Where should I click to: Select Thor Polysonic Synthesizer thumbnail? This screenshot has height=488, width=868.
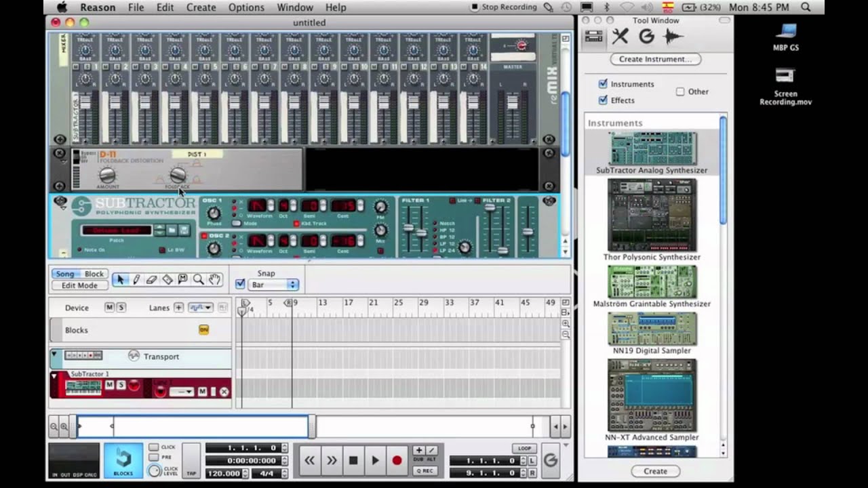[652, 215]
